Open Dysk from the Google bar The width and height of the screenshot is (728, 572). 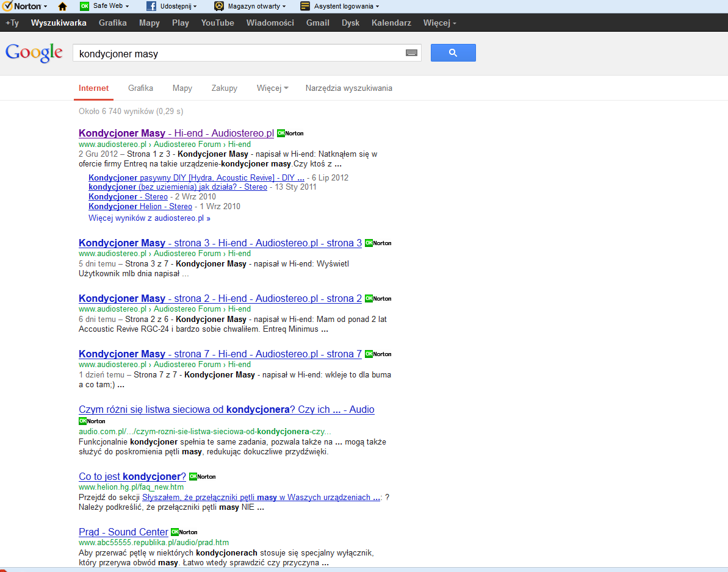tap(350, 23)
